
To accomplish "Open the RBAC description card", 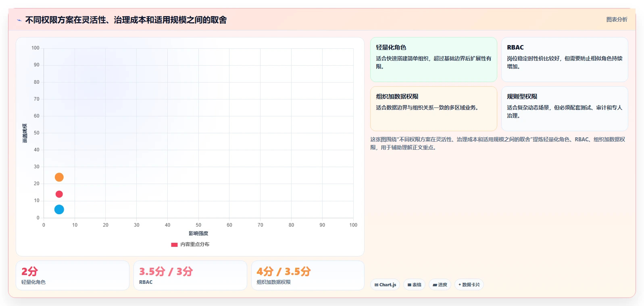I will click(565, 60).
